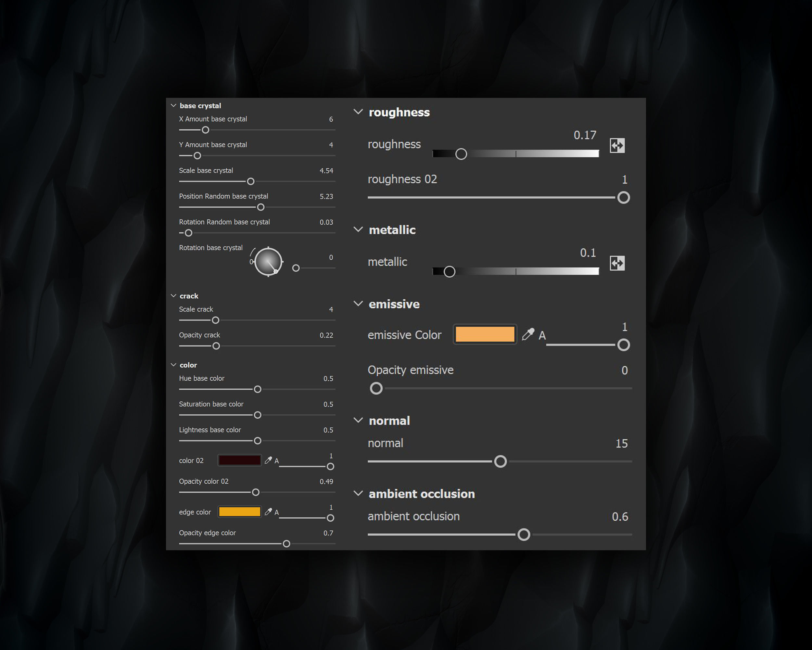
Task: Collapse the emissive section
Action: tap(358, 304)
